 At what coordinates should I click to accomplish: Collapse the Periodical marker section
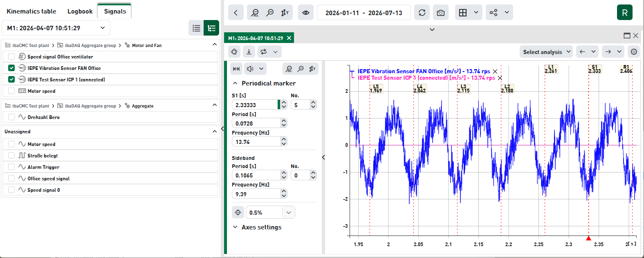point(235,83)
